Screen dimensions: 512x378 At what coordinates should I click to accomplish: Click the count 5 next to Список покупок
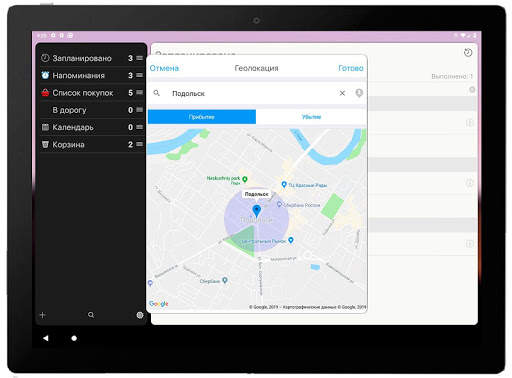pos(131,93)
